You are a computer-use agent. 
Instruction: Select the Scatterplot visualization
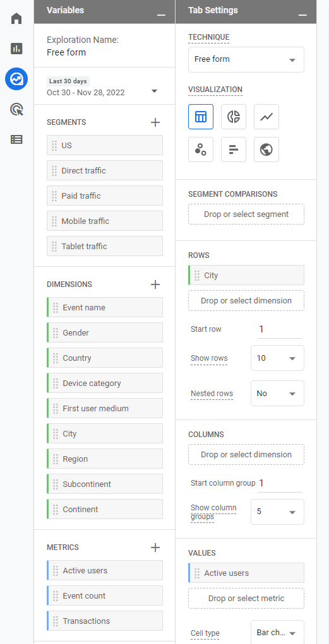[x=201, y=149]
